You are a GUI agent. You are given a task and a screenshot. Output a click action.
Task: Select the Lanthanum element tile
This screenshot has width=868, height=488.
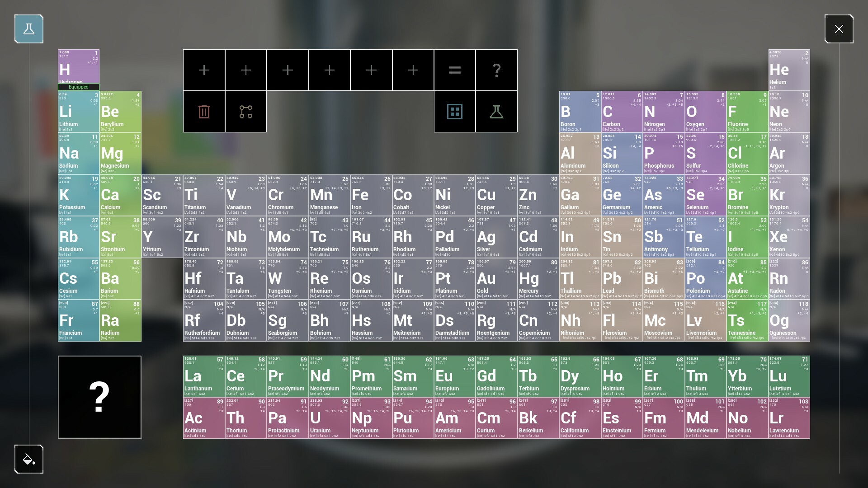203,376
